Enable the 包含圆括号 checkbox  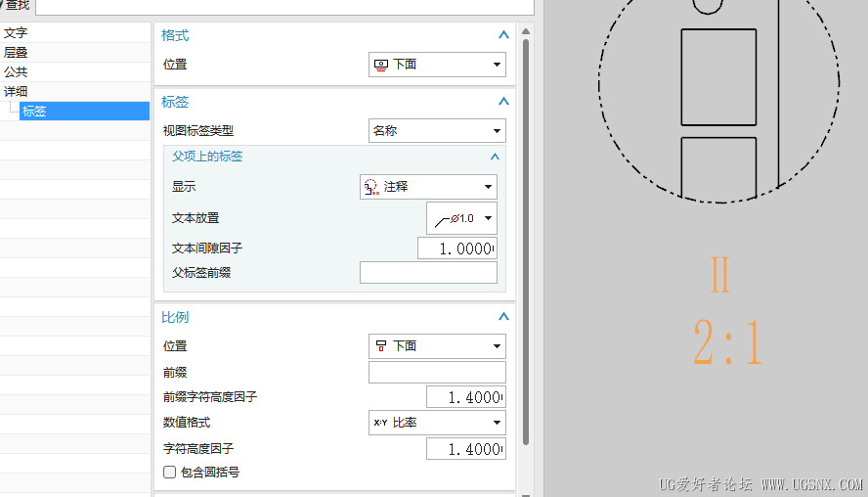pyautogui.click(x=169, y=473)
